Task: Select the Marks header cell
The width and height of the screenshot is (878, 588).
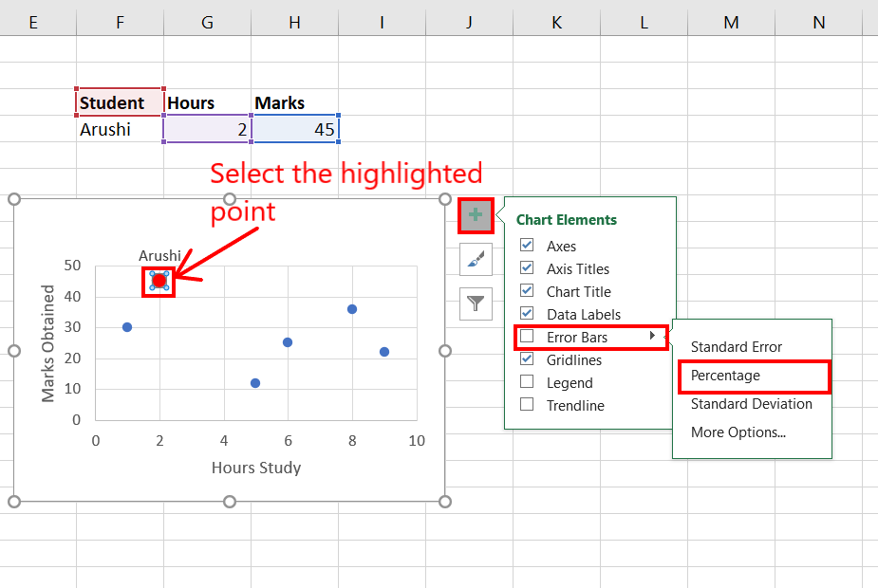Action: (x=294, y=102)
